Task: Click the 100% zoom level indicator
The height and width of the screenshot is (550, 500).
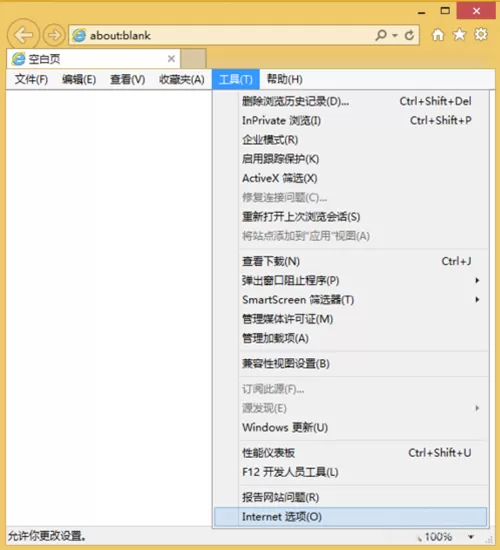Action: click(x=438, y=537)
